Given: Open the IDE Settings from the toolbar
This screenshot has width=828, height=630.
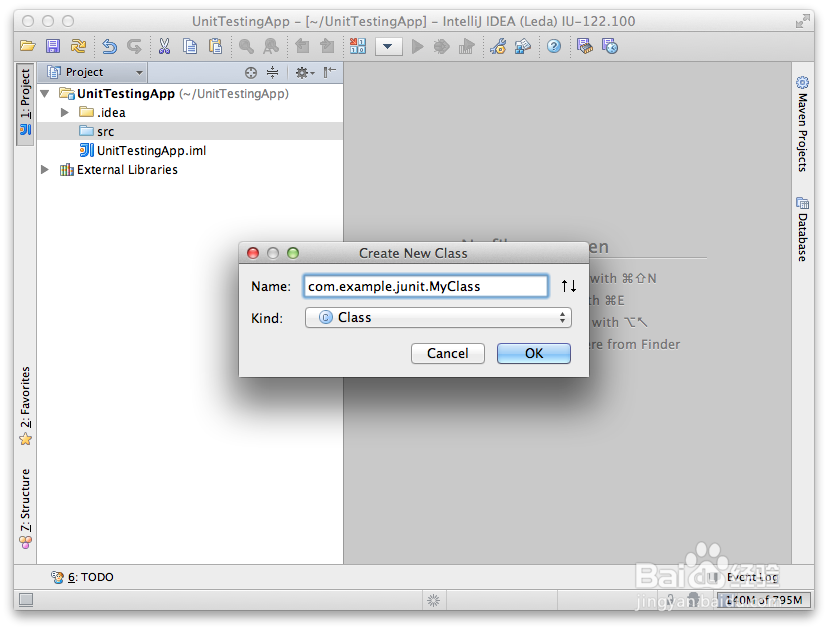Looking at the screenshot, I should click(498, 46).
